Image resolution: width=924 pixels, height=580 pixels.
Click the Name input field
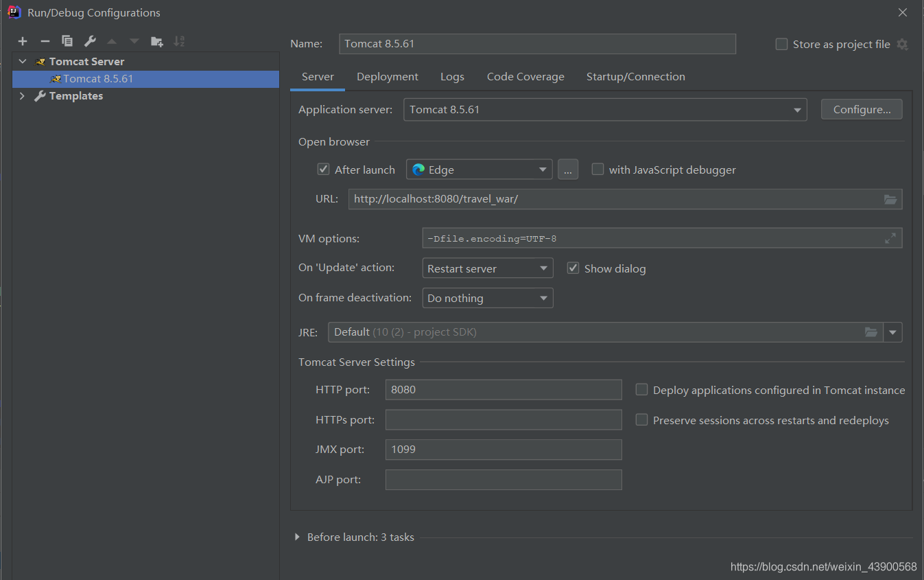537,44
